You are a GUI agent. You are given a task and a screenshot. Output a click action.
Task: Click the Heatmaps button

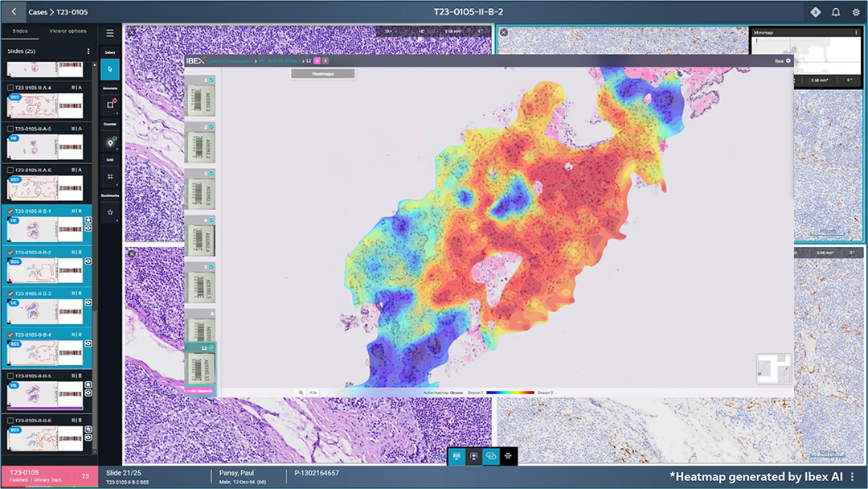point(322,73)
